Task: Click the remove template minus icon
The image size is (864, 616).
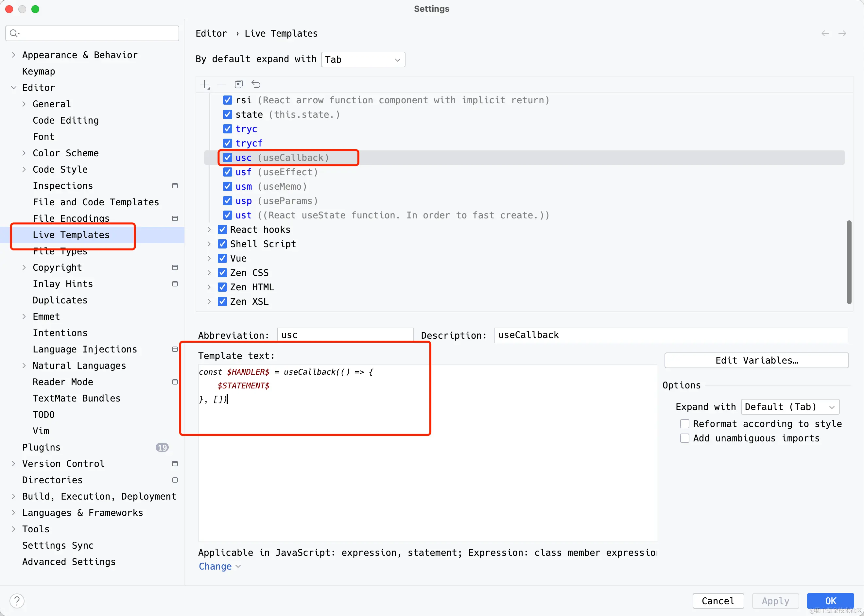Action: click(x=221, y=84)
